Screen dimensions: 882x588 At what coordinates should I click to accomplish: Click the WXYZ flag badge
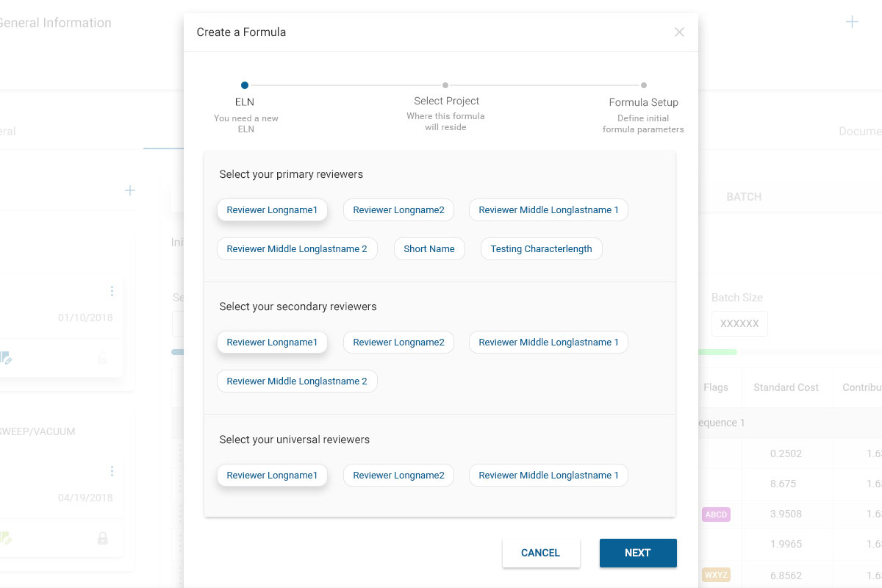(716, 575)
